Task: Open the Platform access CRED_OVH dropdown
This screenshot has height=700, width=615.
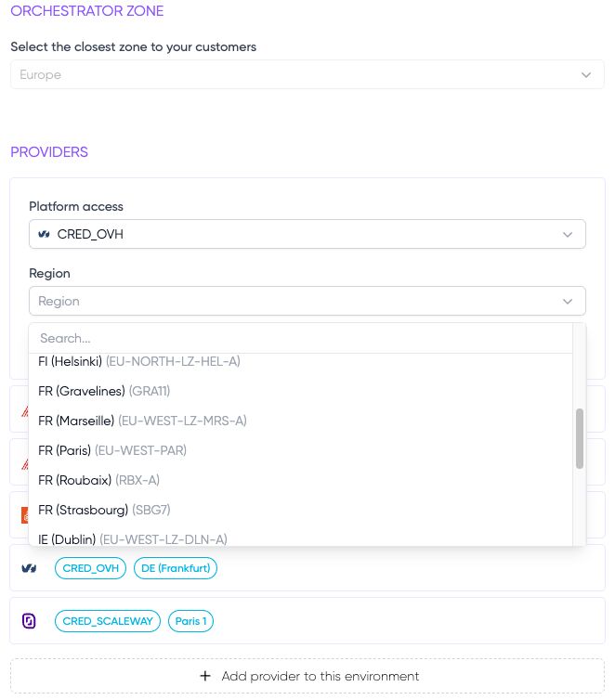Action: click(x=307, y=234)
